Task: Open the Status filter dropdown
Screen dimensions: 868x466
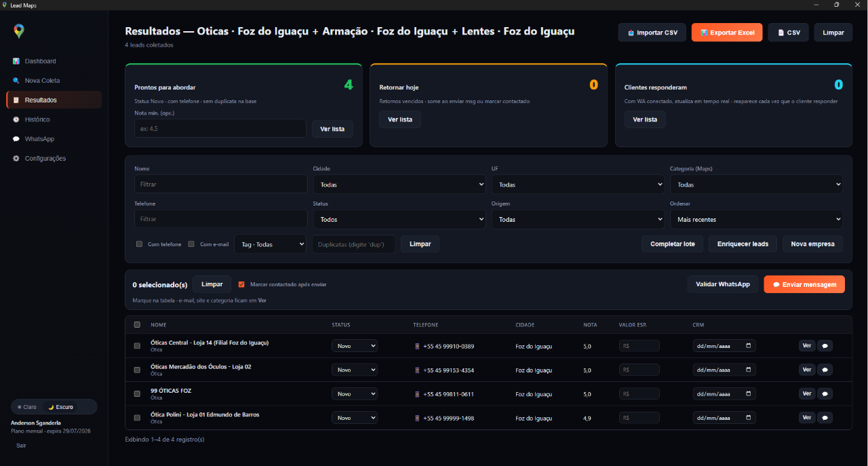Action: point(399,219)
